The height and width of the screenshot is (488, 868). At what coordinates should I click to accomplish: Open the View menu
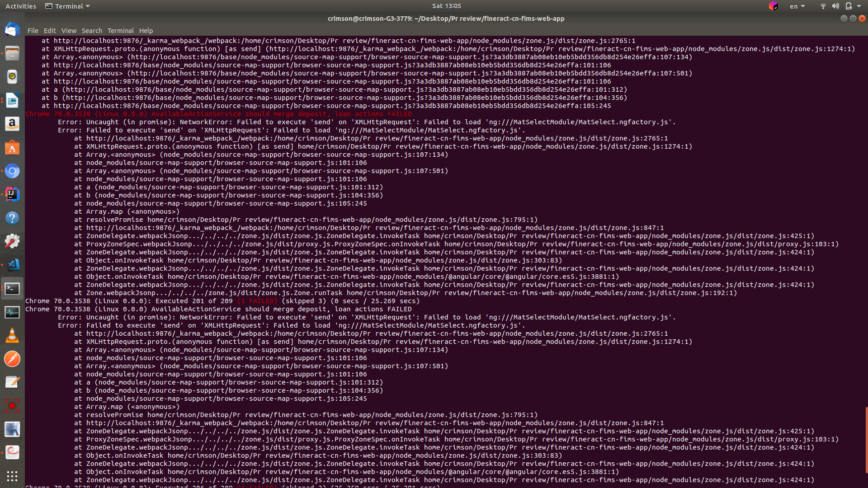pyautogui.click(x=69, y=31)
